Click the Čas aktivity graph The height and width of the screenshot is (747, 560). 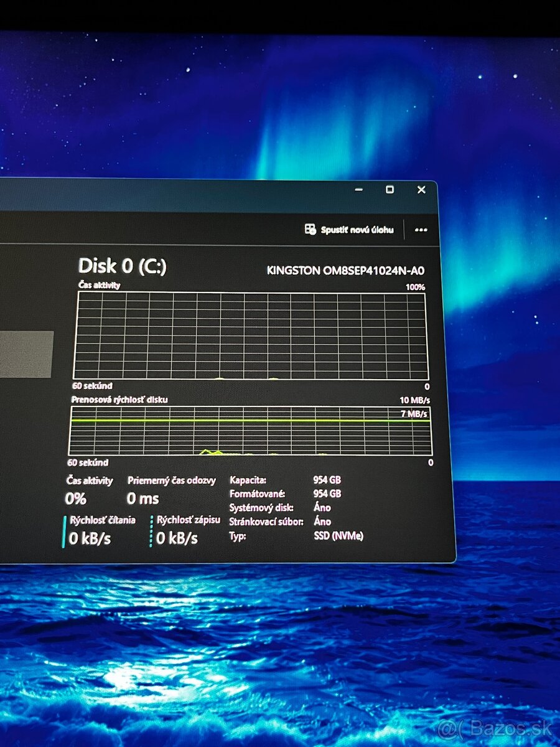pos(251,336)
